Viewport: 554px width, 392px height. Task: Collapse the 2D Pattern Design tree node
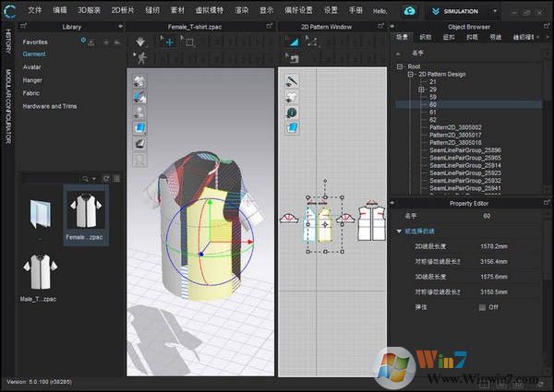411,74
